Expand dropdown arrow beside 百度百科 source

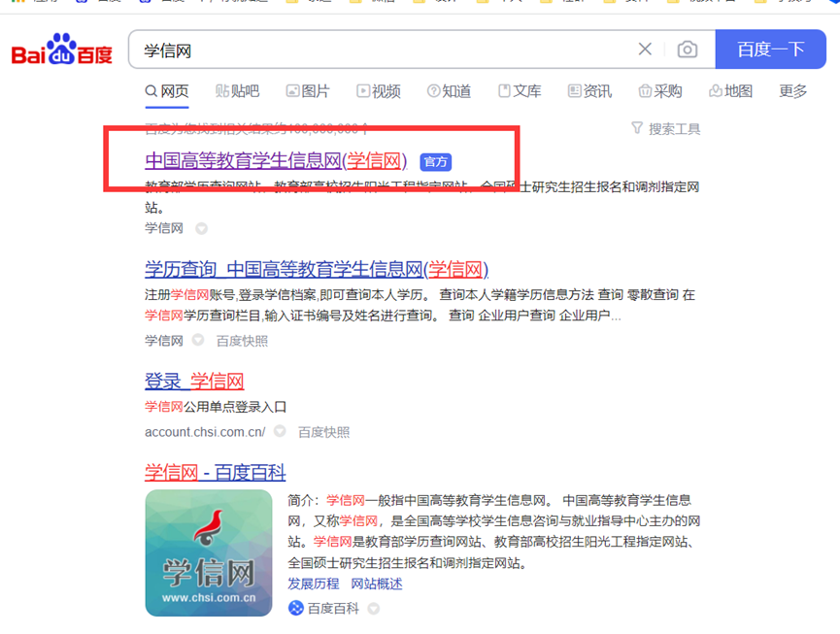pyautogui.click(x=374, y=609)
